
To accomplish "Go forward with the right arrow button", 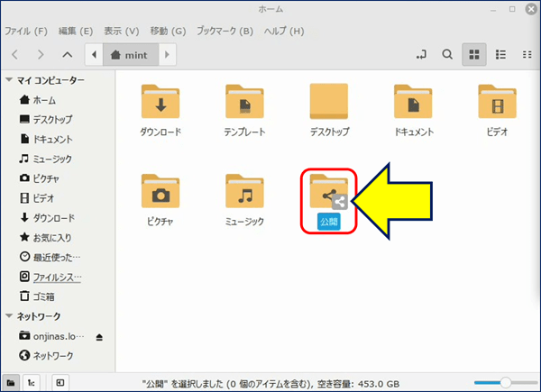I will pos(41,54).
